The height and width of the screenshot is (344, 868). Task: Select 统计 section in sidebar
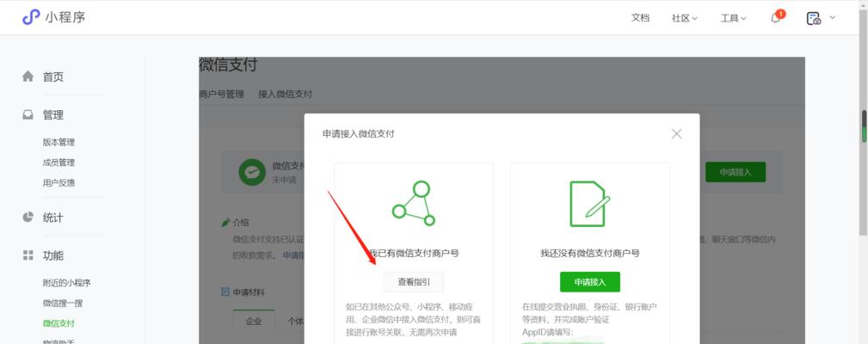coord(53,218)
